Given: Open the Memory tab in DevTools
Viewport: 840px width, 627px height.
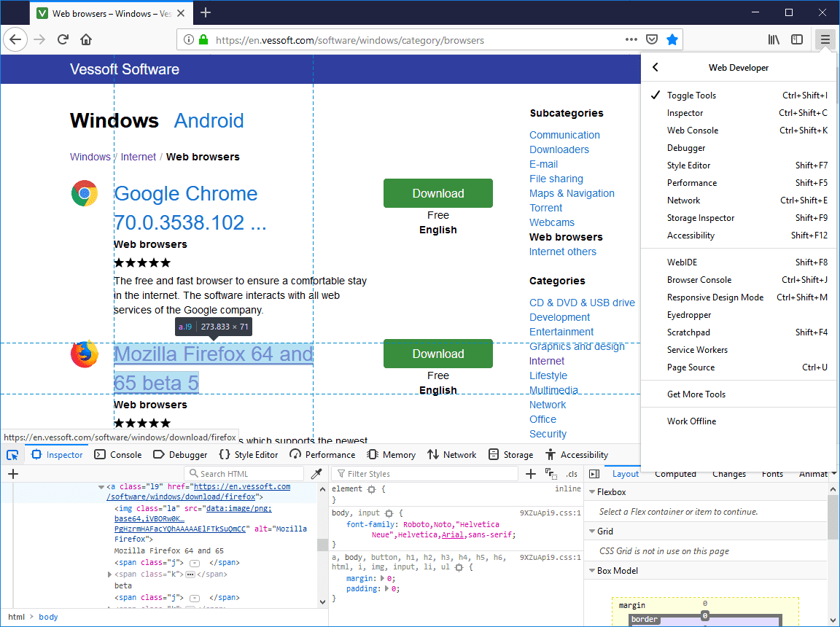Looking at the screenshot, I should pos(392,455).
